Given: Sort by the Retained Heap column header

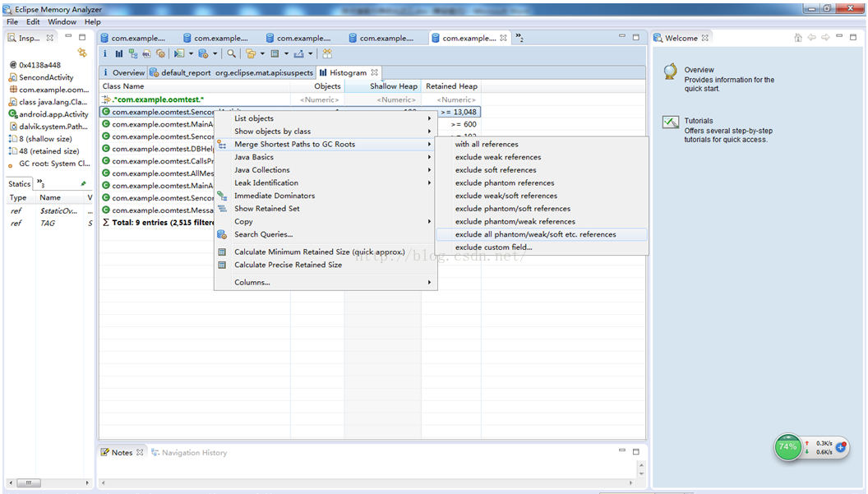Looking at the screenshot, I should coord(451,86).
